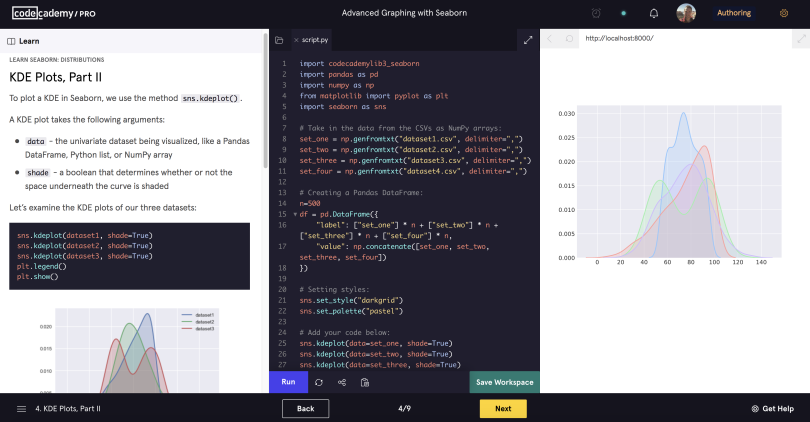This screenshot has height=422, width=810.
Task: Open the syllabus hamburger menu icon
Action: tap(21, 409)
